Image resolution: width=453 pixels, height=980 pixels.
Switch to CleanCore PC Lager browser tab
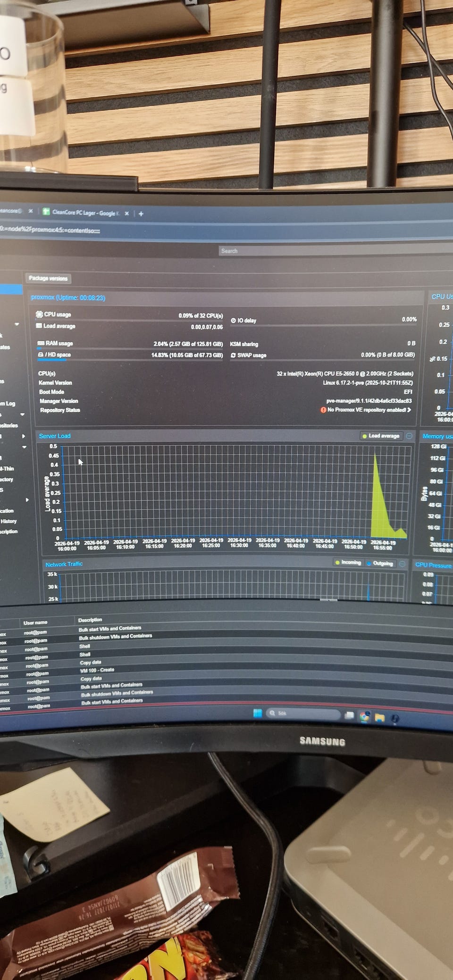click(x=85, y=213)
